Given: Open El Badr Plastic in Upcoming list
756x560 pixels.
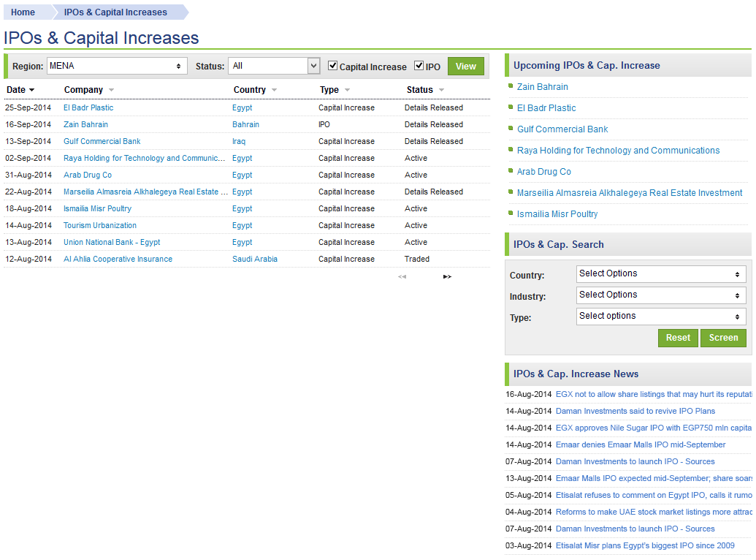Looking at the screenshot, I should click(x=546, y=108).
